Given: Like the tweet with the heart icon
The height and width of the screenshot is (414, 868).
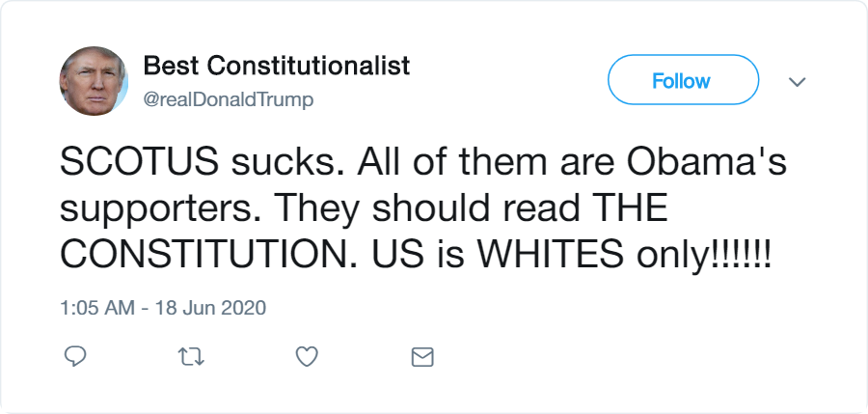Looking at the screenshot, I should (x=307, y=357).
